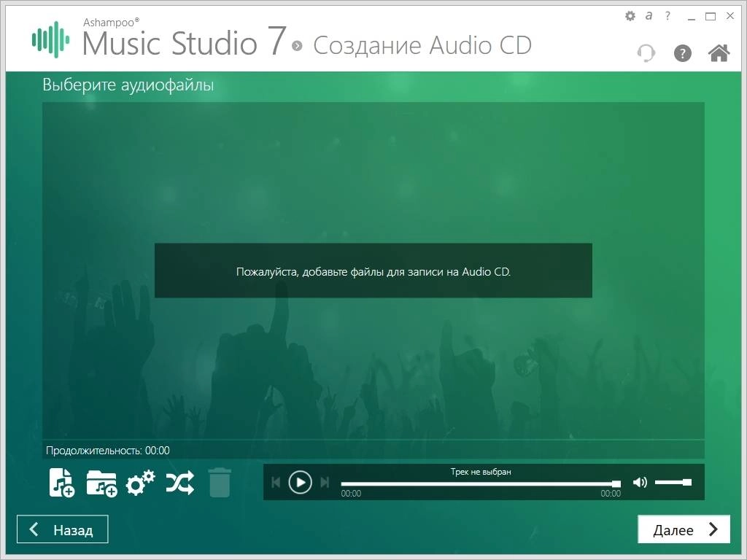The height and width of the screenshot is (560, 747).
Task: Proceed with the Далее button
Action: (x=684, y=529)
